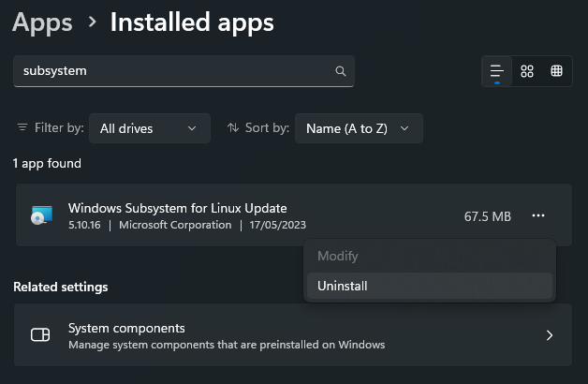Click the Installed apps page title

pos(192,22)
